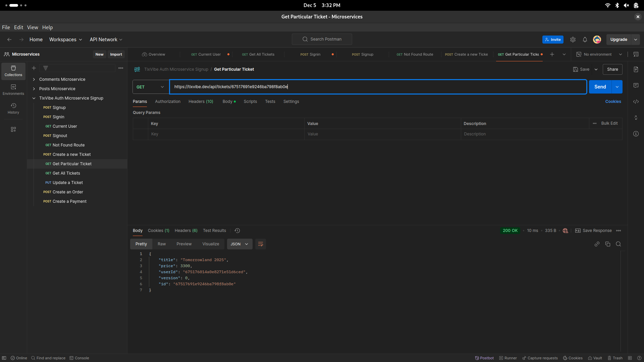Open collections options three-dot menu
Screen dimensions: 644x362
121,68
